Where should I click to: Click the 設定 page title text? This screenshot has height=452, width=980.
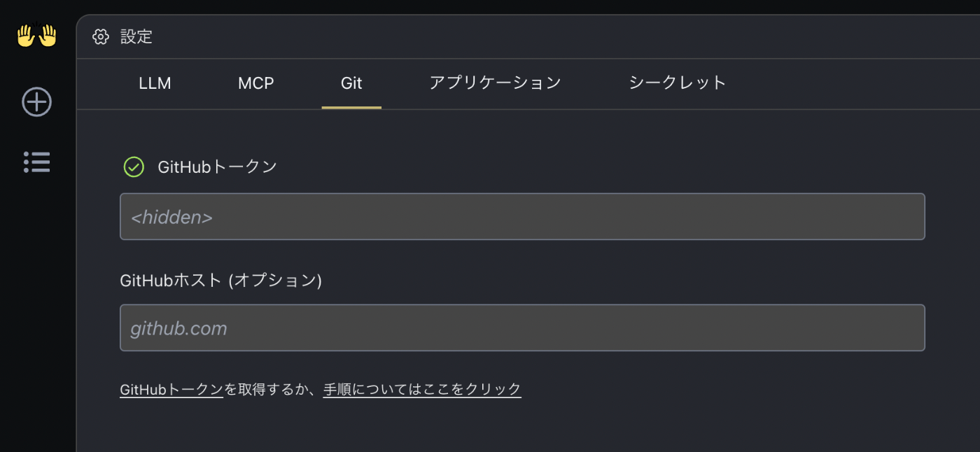[136, 37]
